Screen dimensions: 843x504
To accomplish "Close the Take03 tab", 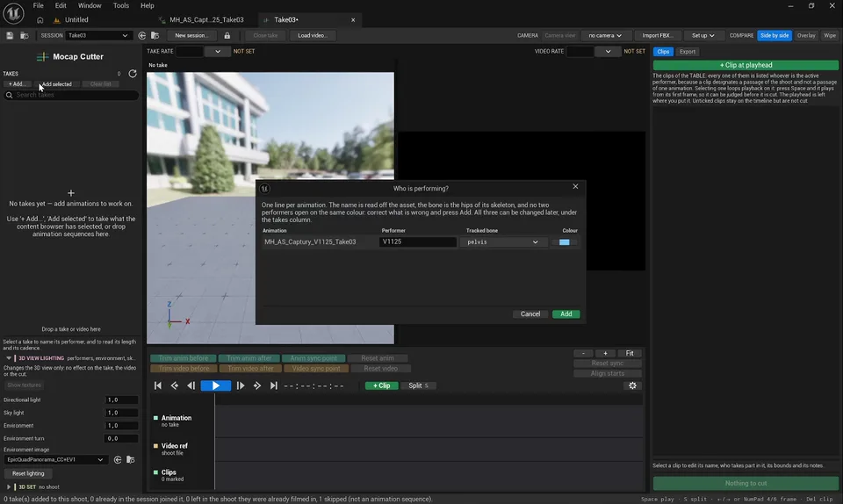I will (353, 20).
